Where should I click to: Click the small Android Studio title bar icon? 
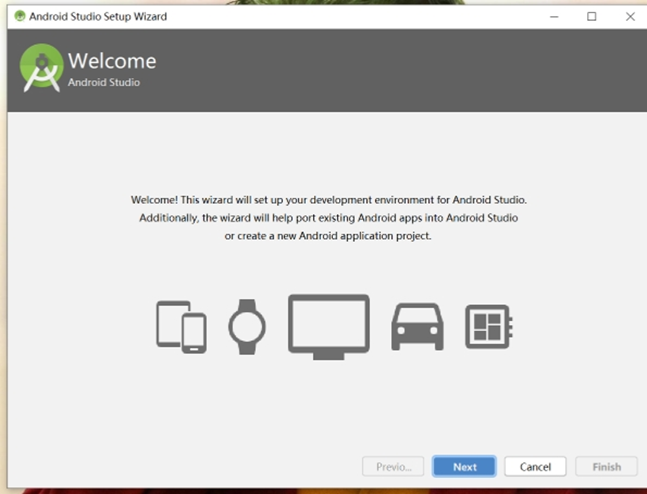pos(19,16)
